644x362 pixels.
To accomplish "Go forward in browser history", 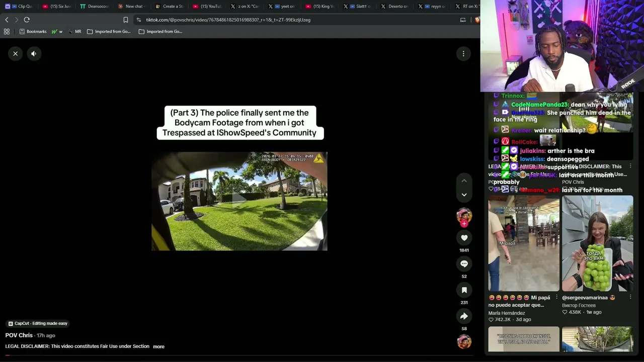I will 16,20.
